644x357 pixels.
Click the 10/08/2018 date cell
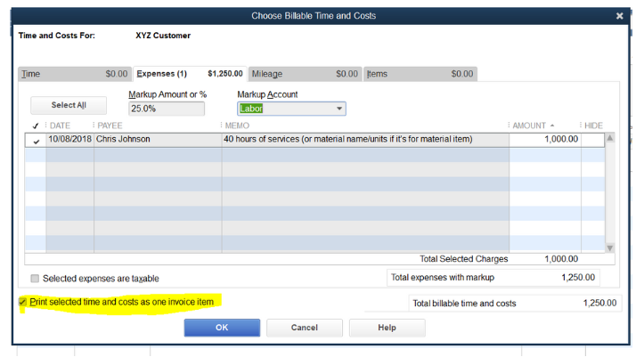click(69, 139)
